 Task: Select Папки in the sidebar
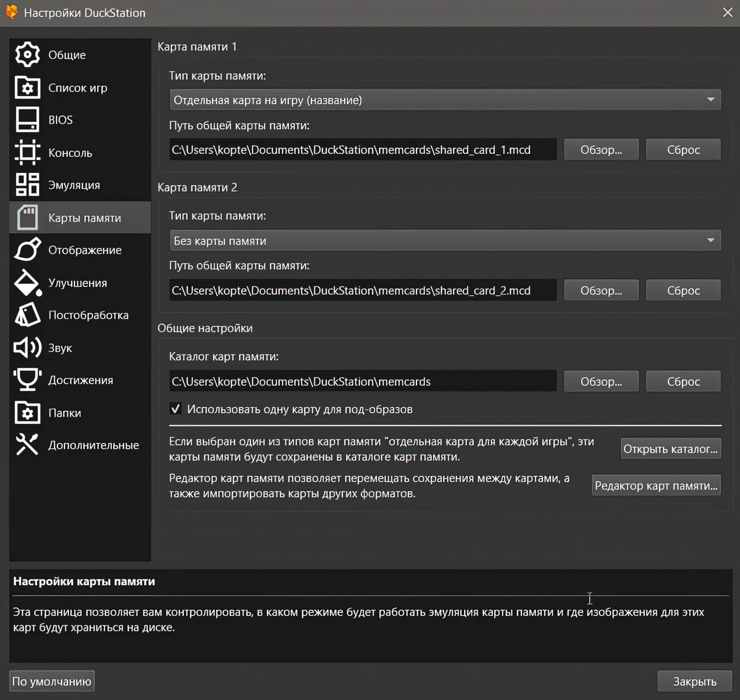tap(80, 412)
